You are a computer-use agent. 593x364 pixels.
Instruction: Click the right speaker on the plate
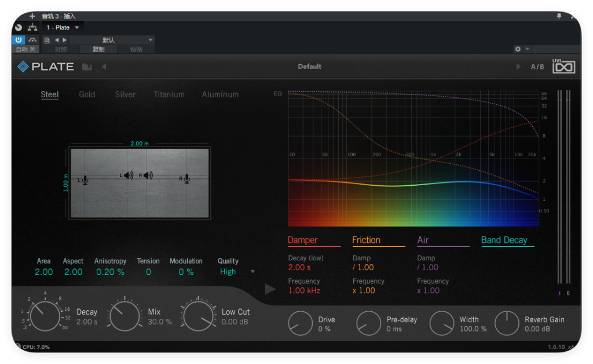click(148, 175)
